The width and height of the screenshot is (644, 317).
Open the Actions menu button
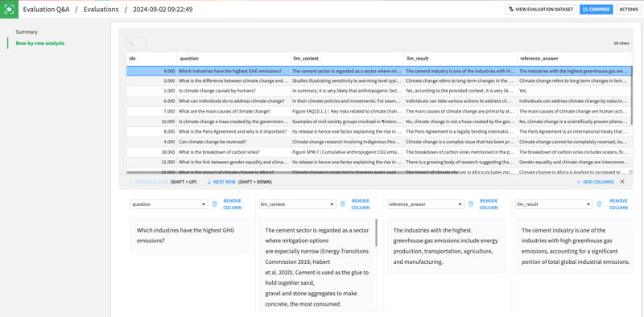coord(629,9)
